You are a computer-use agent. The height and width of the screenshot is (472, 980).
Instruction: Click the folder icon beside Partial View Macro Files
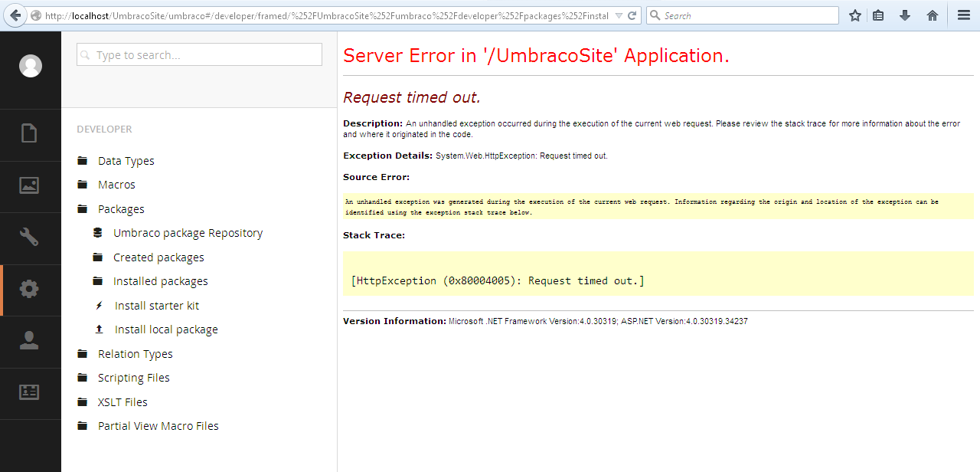(x=83, y=426)
